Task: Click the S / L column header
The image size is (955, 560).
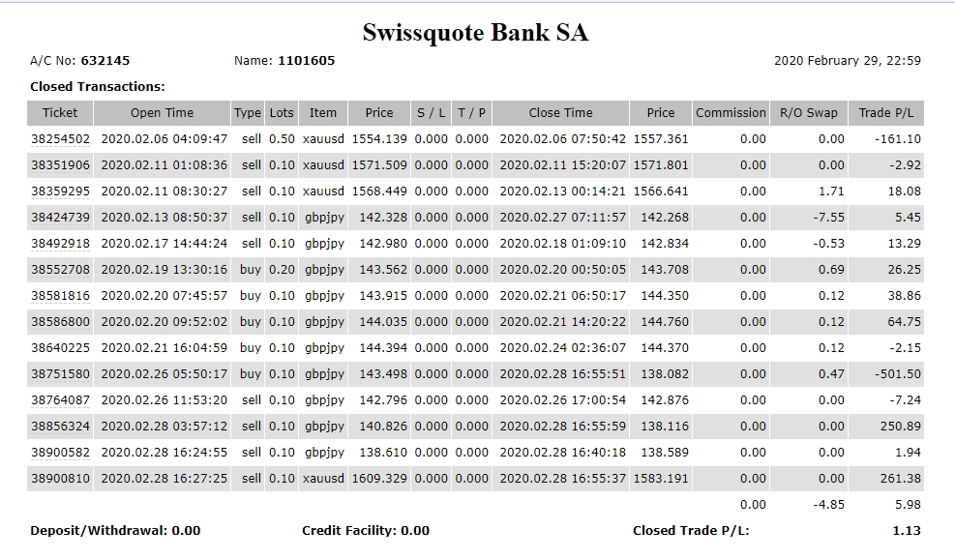Action: click(431, 113)
